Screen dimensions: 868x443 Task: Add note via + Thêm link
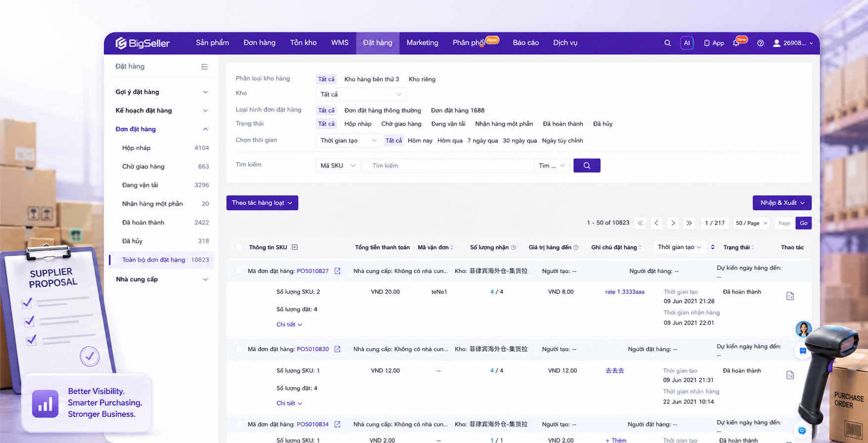pyautogui.click(x=615, y=440)
